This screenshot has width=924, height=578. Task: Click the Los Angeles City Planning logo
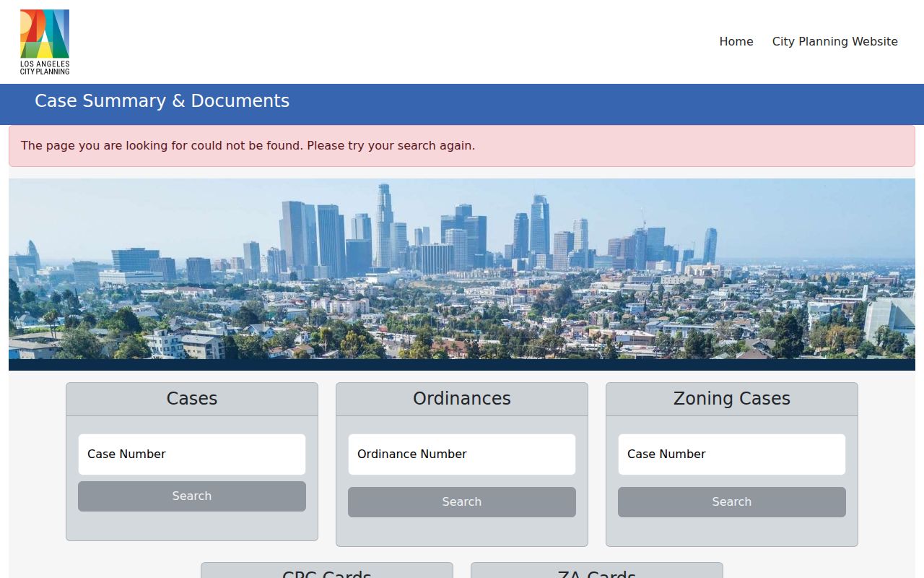[x=45, y=42]
